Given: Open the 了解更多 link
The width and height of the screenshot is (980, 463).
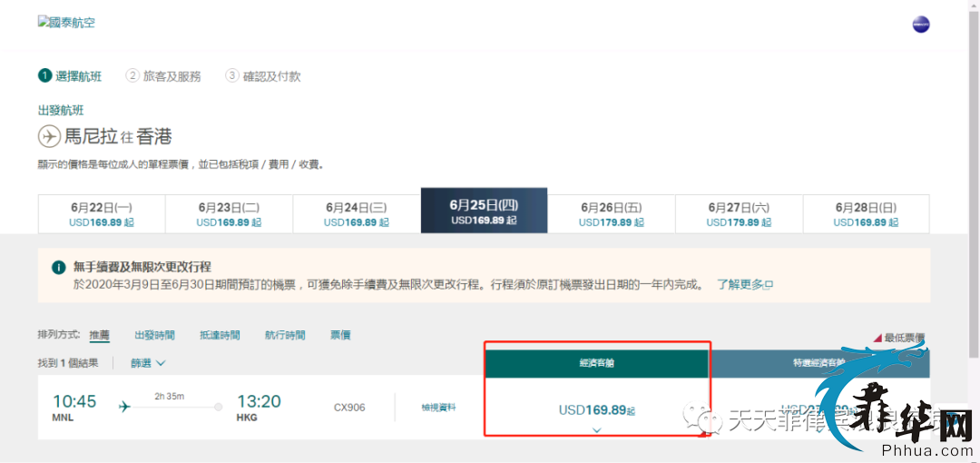Looking at the screenshot, I should (744, 285).
